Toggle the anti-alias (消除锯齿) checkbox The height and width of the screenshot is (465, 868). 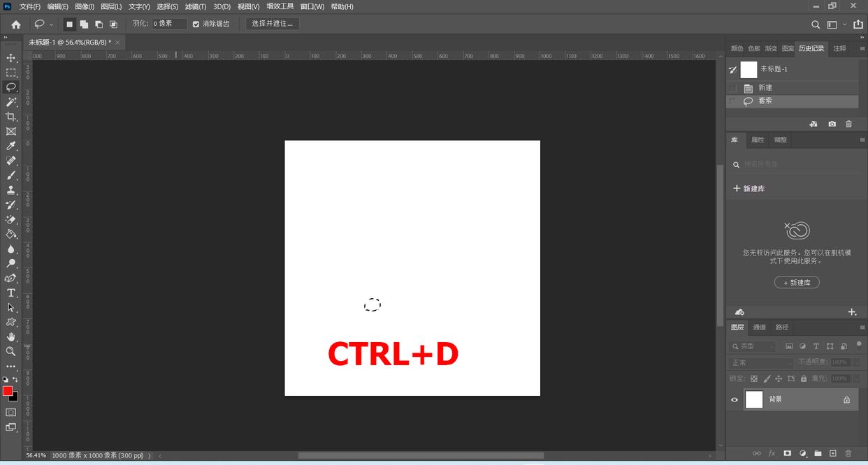(x=196, y=24)
